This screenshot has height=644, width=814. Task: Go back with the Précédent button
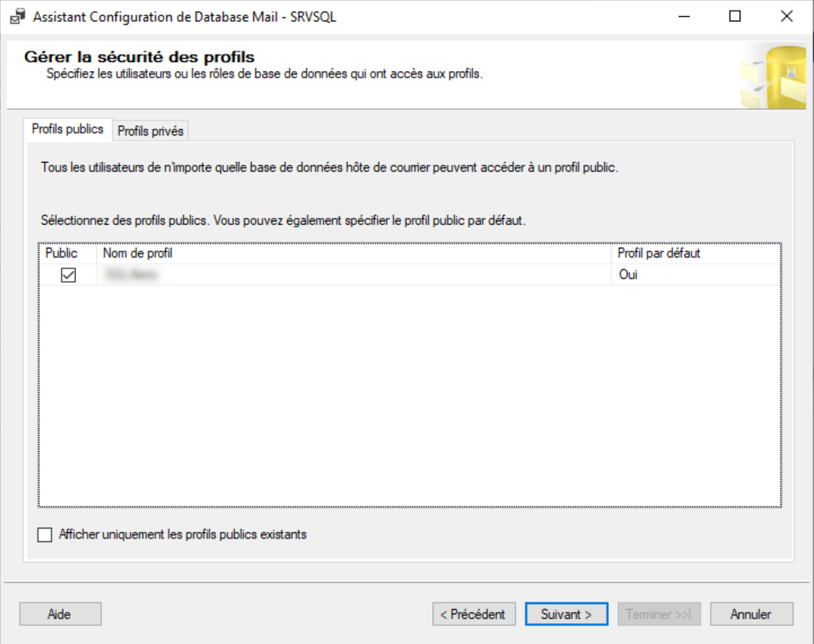473,614
